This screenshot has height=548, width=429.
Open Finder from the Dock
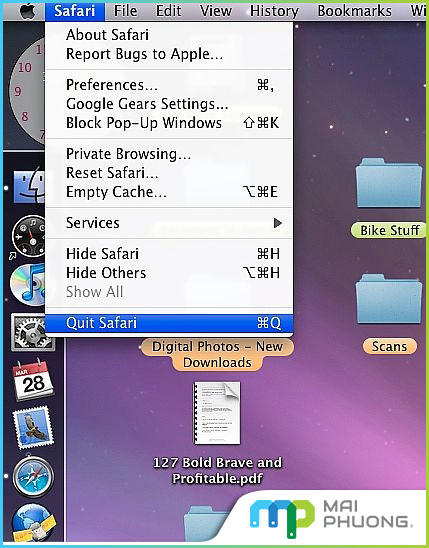(29, 187)
